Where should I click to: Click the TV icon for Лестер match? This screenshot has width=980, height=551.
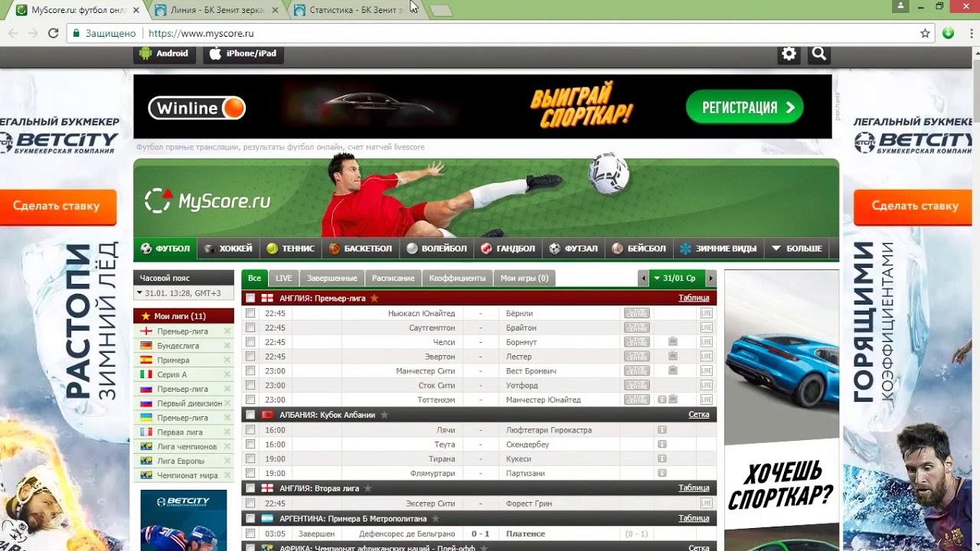(x=673, y=357)
